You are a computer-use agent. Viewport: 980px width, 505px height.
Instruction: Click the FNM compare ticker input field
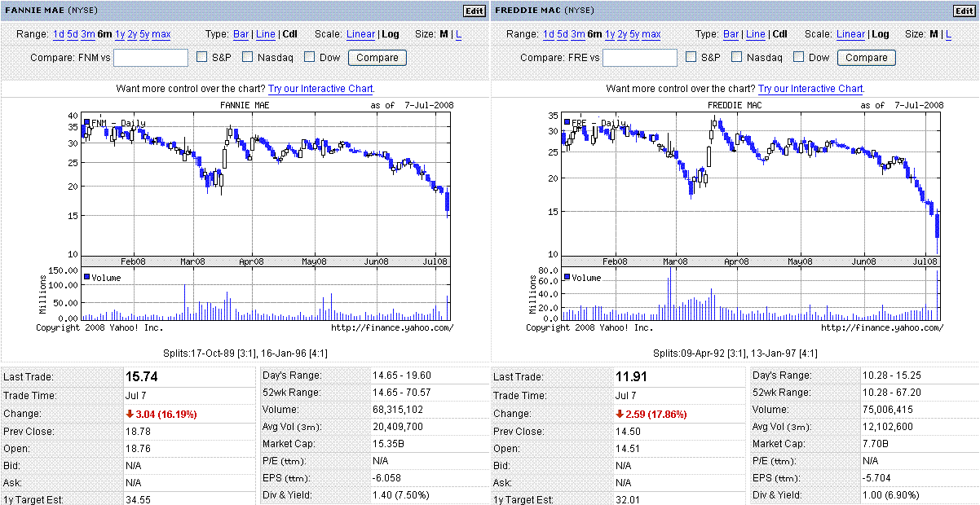click(151, 58)
